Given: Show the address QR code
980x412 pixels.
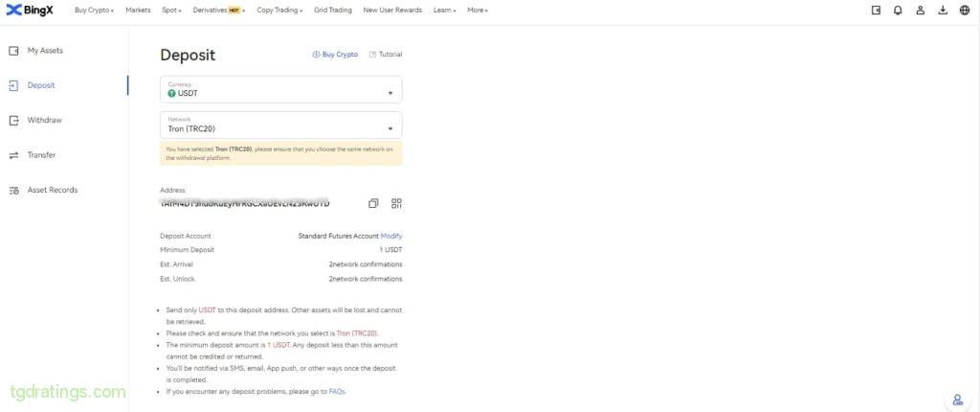Looking at the screenshot, I should coord(396,203).
